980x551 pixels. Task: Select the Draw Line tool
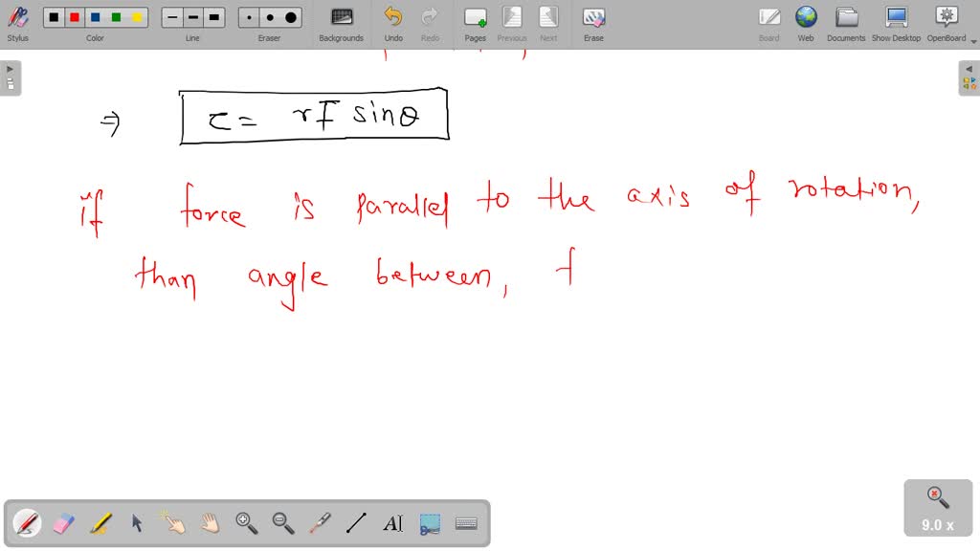coord(355,523)
